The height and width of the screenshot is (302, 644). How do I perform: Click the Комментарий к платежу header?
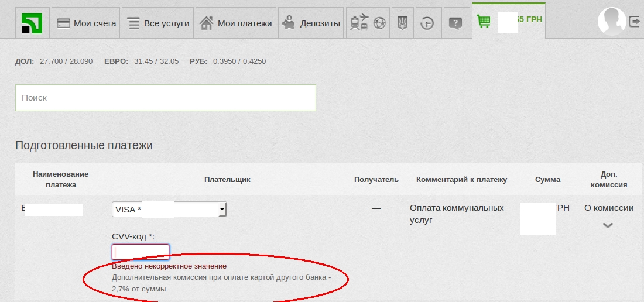tap(462, 179)
